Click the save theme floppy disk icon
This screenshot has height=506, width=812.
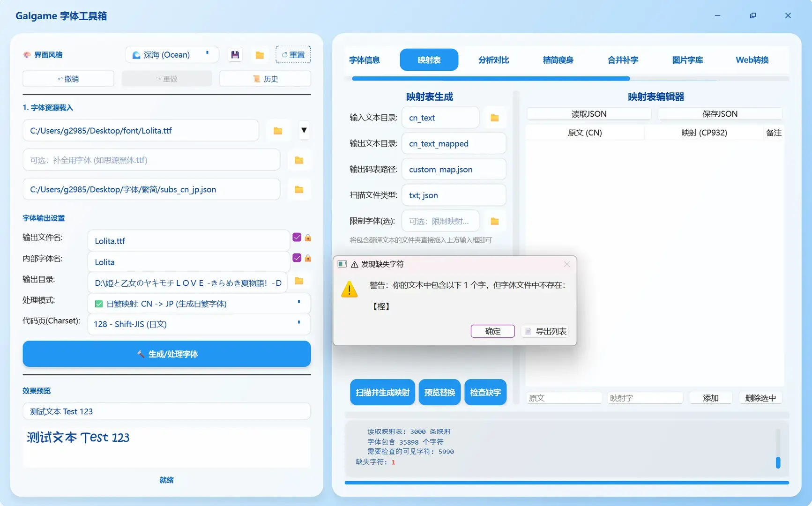point(235,55)
